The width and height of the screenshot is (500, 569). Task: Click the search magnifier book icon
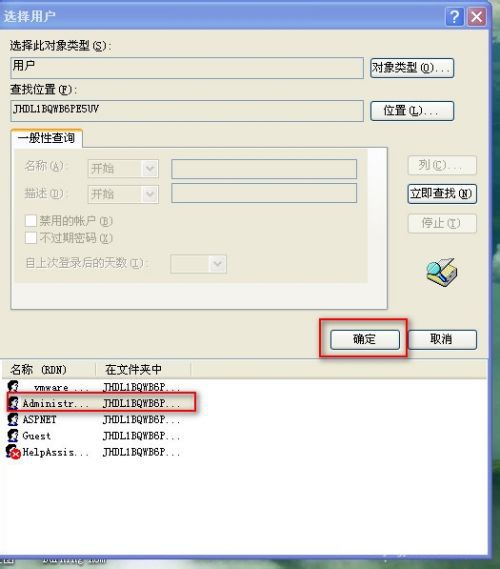point(442,272)
